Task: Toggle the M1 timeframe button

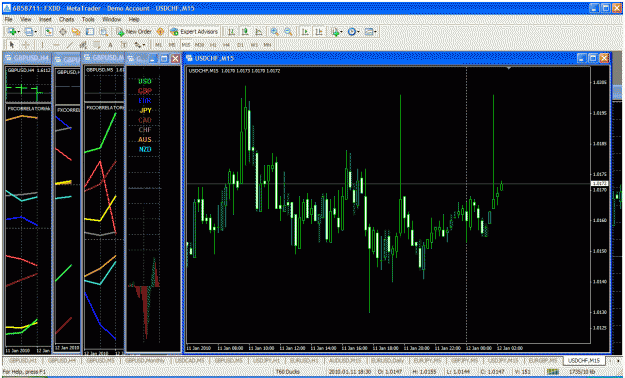Action: click(x=159, y=45)
